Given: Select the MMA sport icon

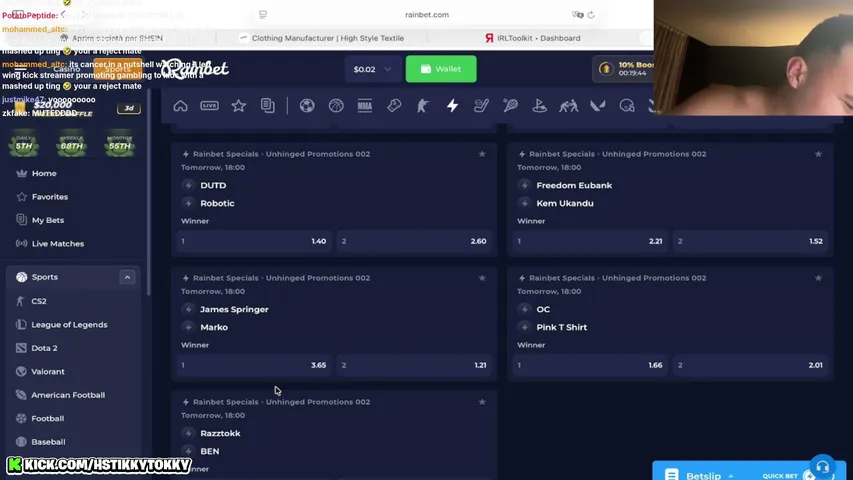Looking at the screenshot, I should click(365, 106).
